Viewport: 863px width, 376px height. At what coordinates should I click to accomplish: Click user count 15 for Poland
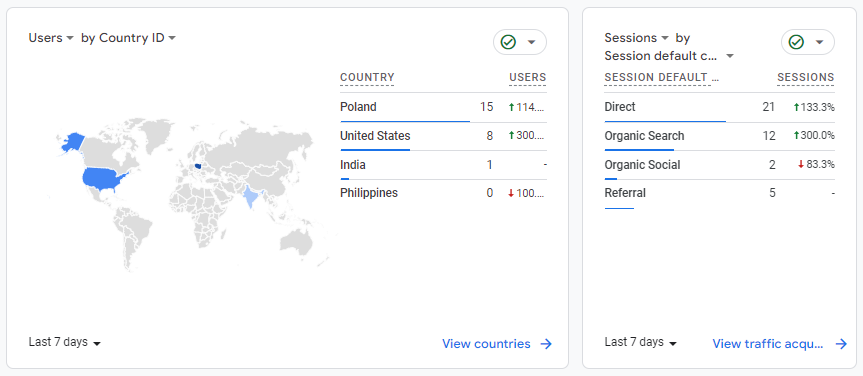click(487, 107)
